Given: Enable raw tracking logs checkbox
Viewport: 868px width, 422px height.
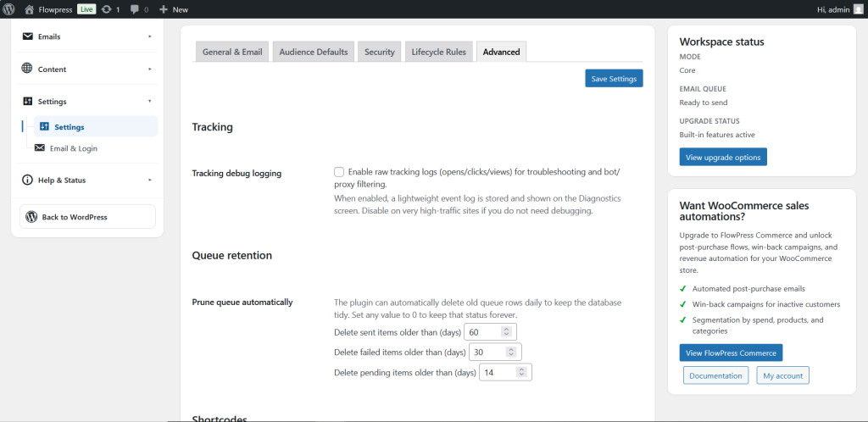Looking at the screenshot, I should click(x=339, y=171).
